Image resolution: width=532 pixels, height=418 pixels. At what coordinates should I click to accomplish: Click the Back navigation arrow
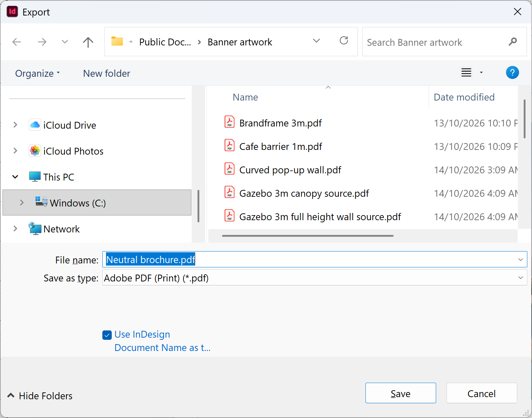pos(17,42)
